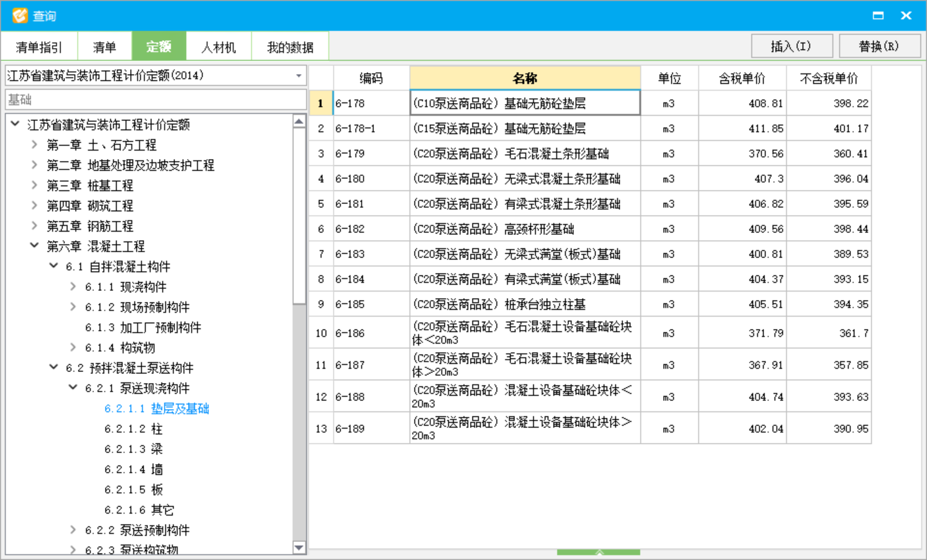Click the tree scrollbar up arrow
This screenshot has width=927, height=560.
[x=299, y=121]
